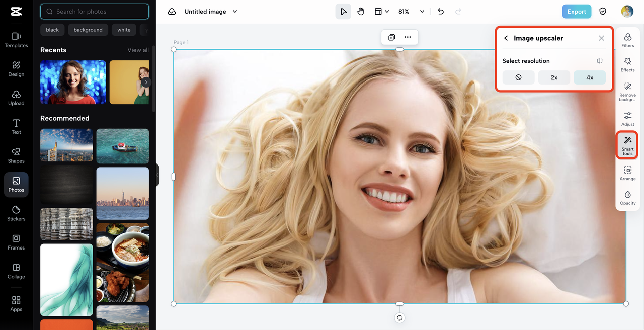Image resolution: width=644 pixels, height=330 pixels.
Task: Select the stacked glasses grayscale photo
Action: coord(66,224)
